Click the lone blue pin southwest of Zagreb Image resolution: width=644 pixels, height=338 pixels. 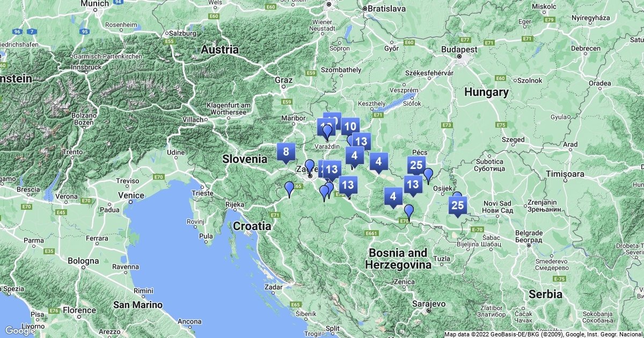pos(289,190)
